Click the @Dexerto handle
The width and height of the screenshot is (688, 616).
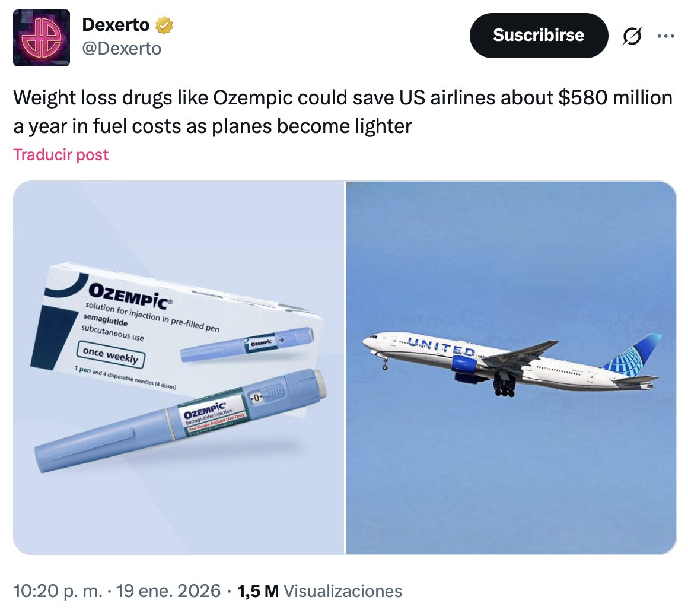click(122, 49)
